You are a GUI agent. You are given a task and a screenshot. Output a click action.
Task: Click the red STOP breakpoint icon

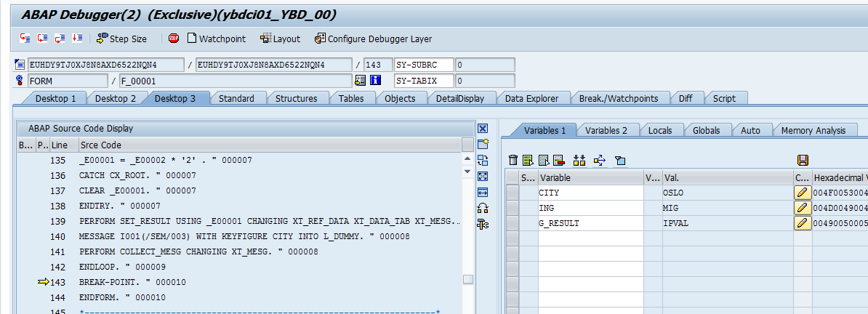(174, 39)
